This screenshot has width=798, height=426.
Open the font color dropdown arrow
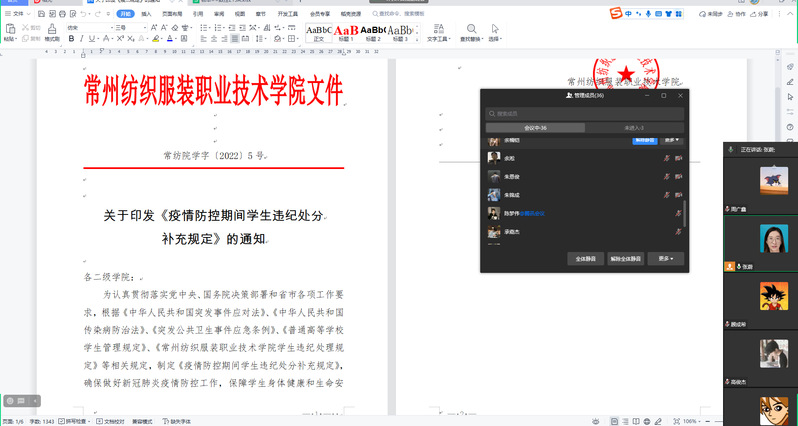[175, 39]
